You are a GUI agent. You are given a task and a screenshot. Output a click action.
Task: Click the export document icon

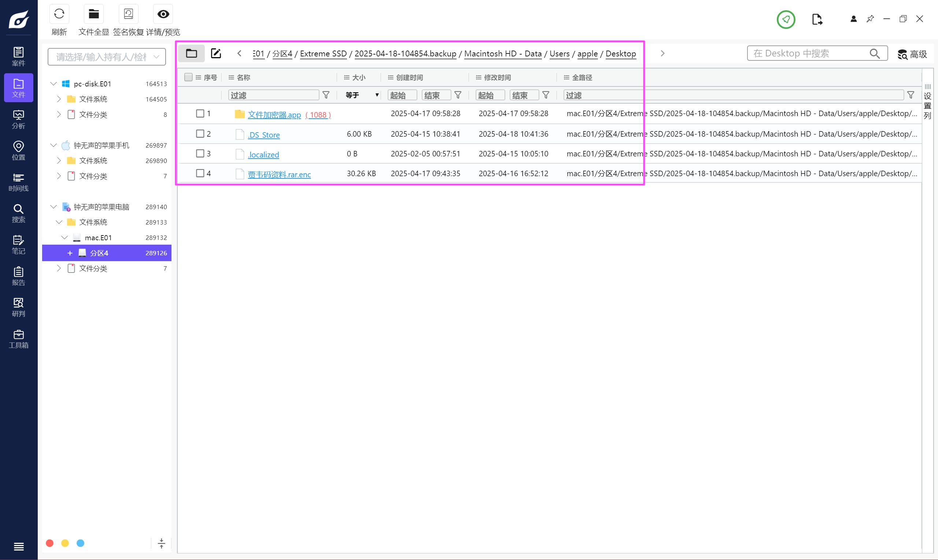point(817,19)
